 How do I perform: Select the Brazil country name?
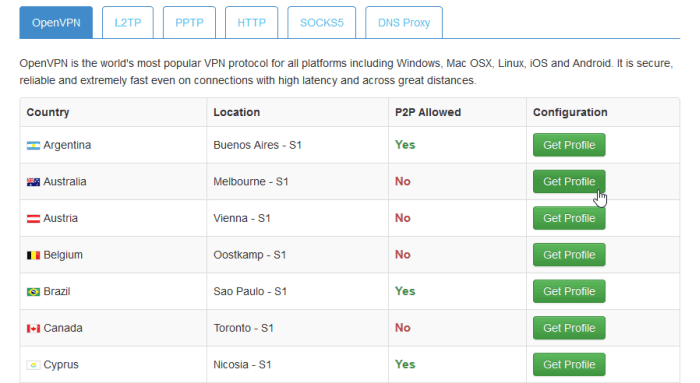57,291
